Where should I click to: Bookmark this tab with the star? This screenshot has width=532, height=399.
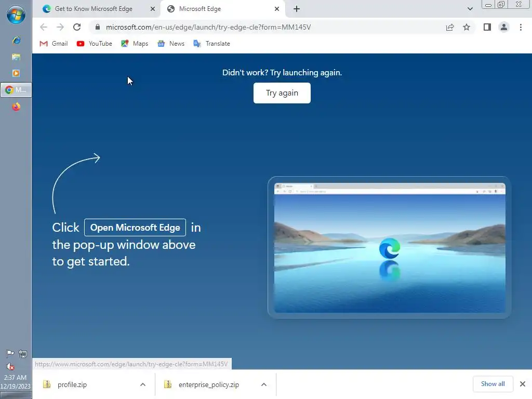[x=467, y=27]
